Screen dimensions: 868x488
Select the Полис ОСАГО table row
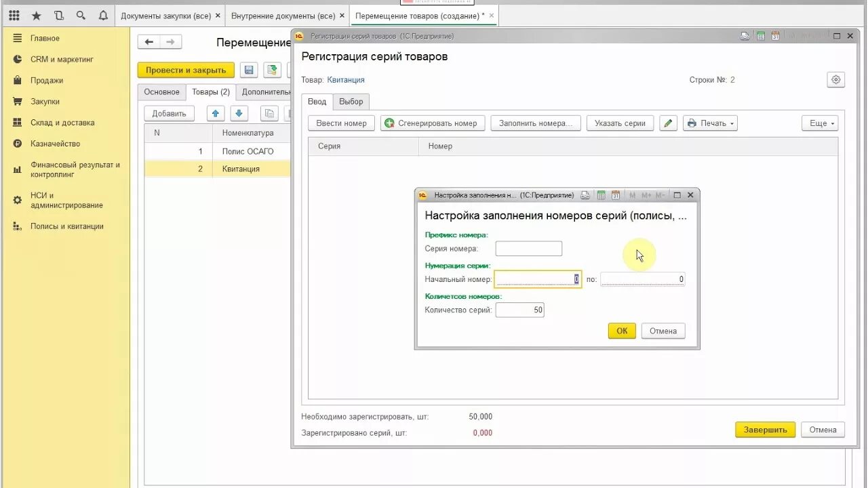217,152
